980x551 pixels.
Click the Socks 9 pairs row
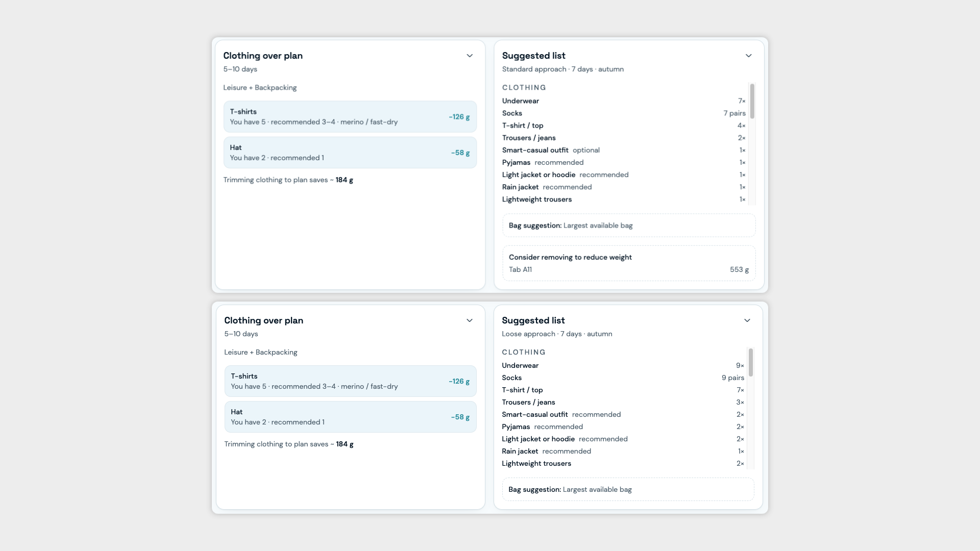(623, 378)
